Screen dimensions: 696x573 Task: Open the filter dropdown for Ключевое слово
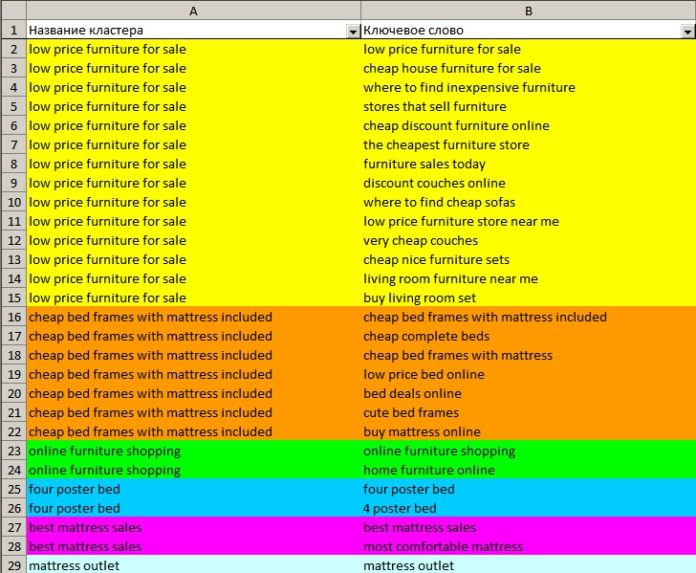(687, 31)
